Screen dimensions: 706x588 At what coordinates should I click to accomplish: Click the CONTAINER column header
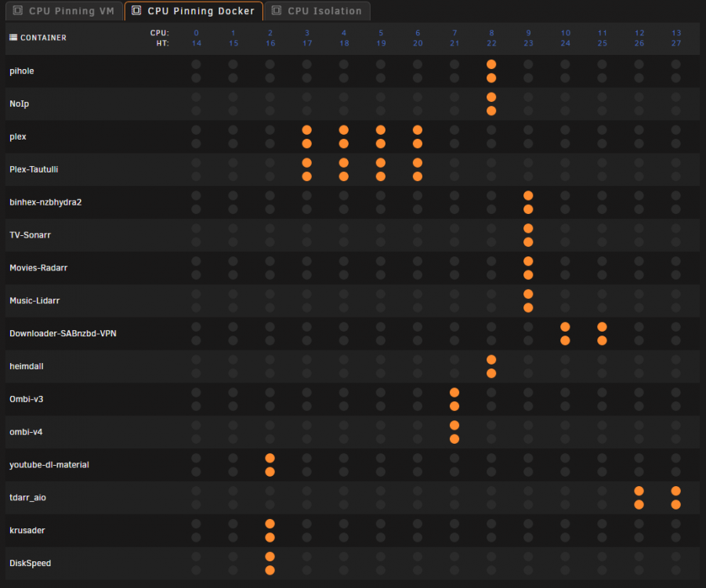[43, 38]
